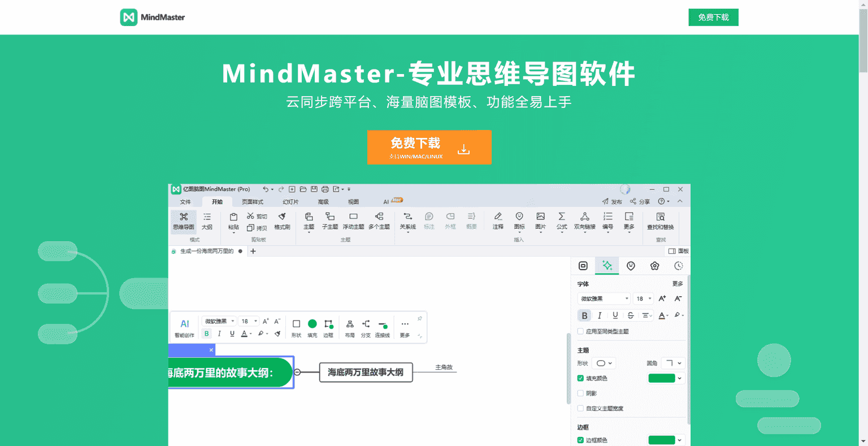868x446 pixels.
Task: Click the plus to add a new document tab
Action: (x=253, y=251)
